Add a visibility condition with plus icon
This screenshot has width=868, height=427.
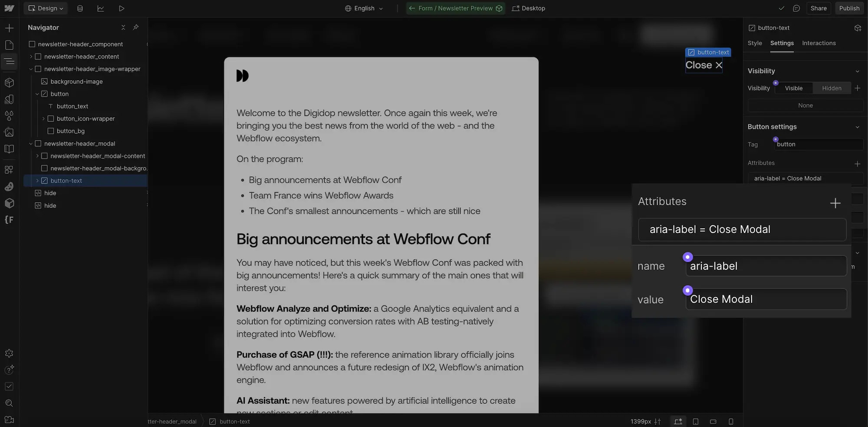click(858, 88)
